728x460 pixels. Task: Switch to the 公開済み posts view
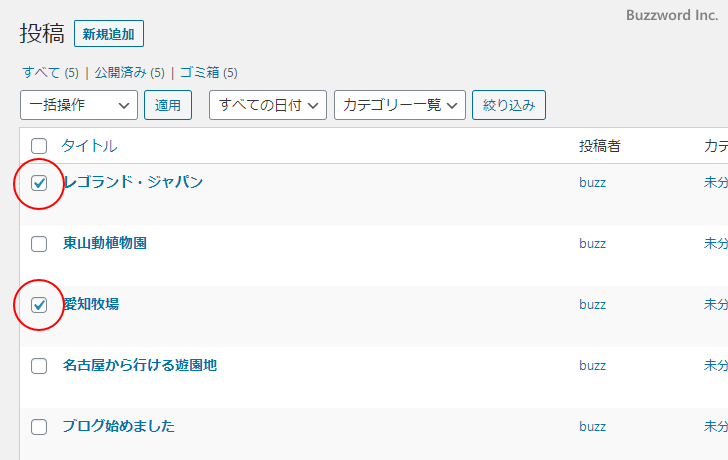(x=121, y=73)
